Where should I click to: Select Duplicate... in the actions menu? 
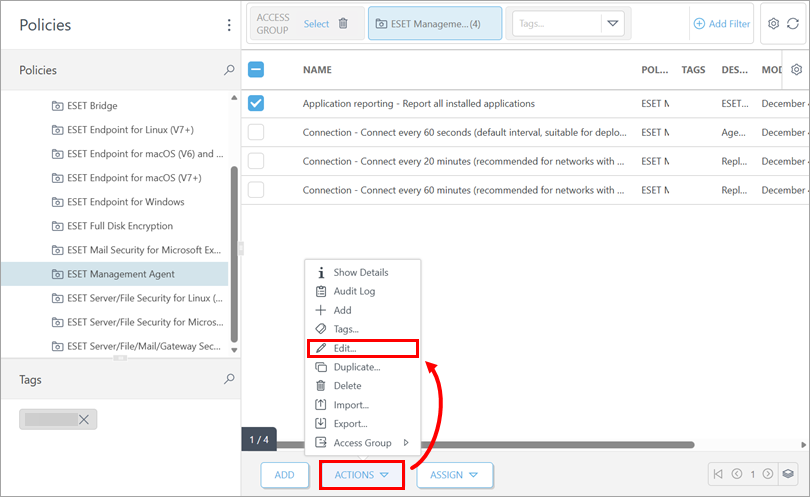356,367
